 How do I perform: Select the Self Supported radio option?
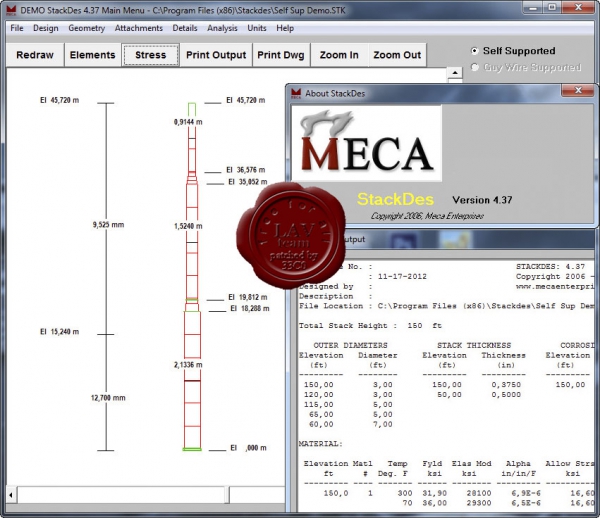[513, 50]
